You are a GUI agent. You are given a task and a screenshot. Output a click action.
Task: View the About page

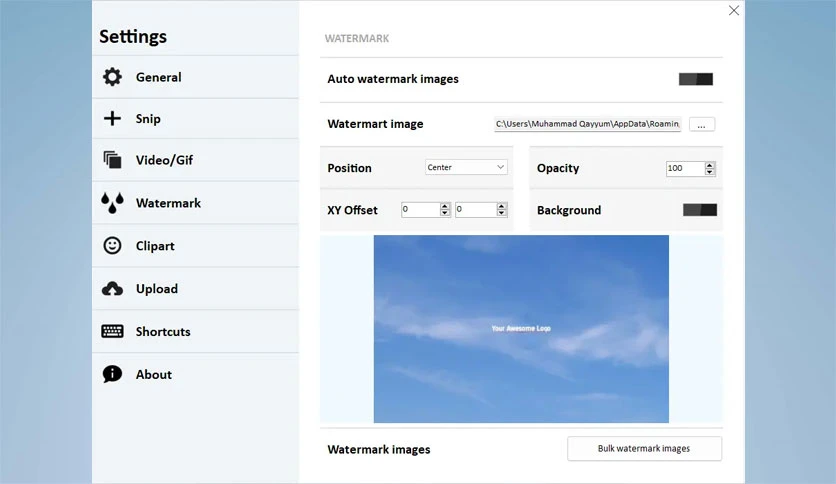[196, 375]
